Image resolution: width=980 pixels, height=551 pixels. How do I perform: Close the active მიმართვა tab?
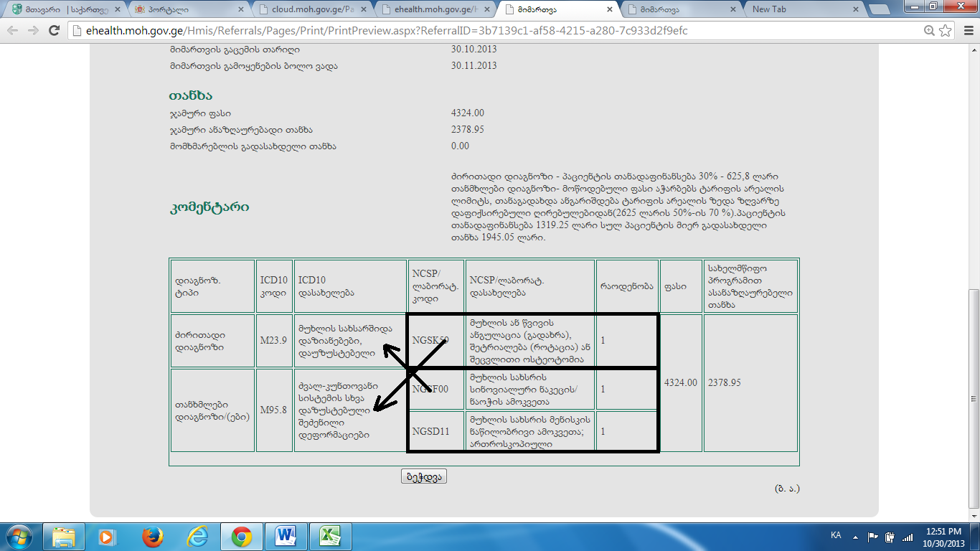pyautogui.click(x=611, y=10)
